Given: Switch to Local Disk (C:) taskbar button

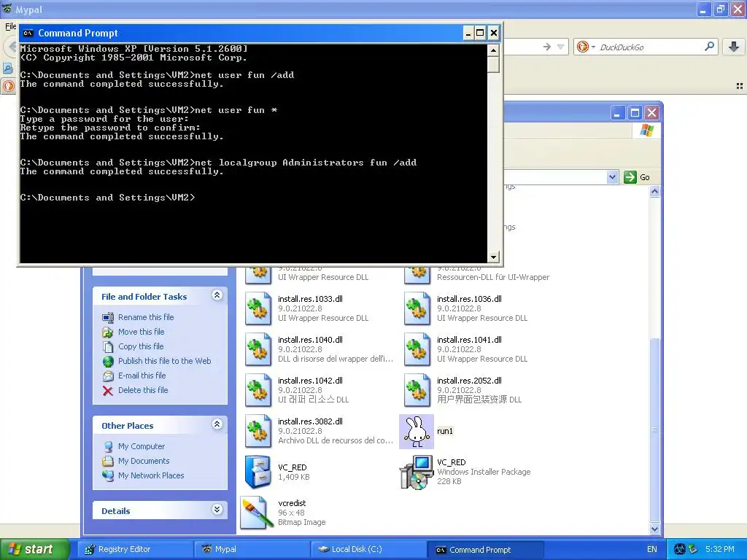Looking at the screenshot, I should [x=369, y=550].
